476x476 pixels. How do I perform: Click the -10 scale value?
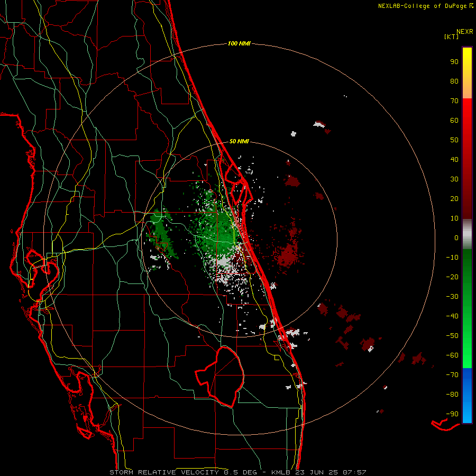point(452,258)
